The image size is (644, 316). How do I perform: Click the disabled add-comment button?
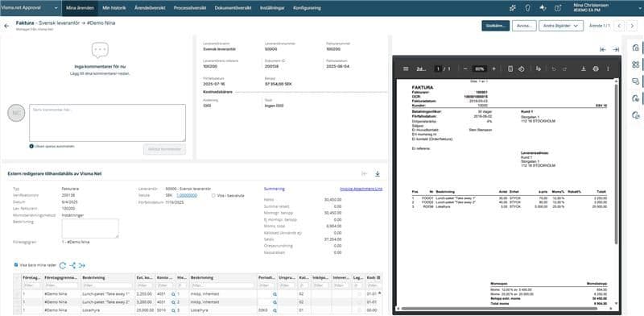point(164,149)
